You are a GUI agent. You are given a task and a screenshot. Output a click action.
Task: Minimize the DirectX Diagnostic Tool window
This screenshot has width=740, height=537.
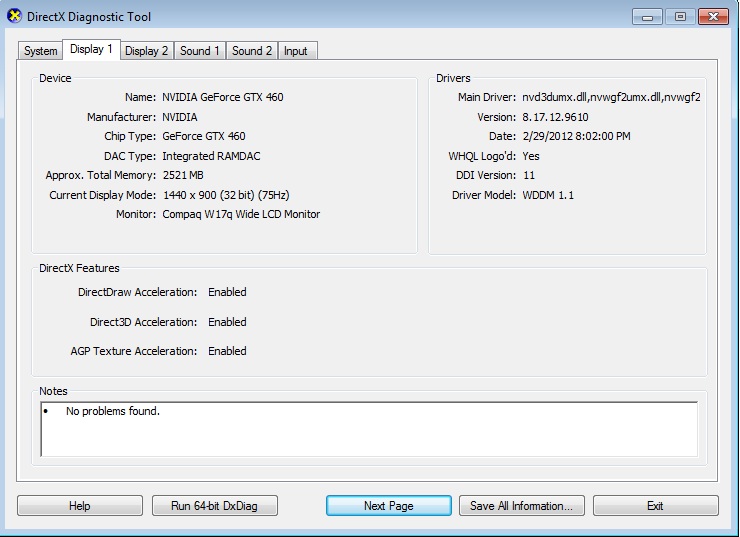[648, 17]
